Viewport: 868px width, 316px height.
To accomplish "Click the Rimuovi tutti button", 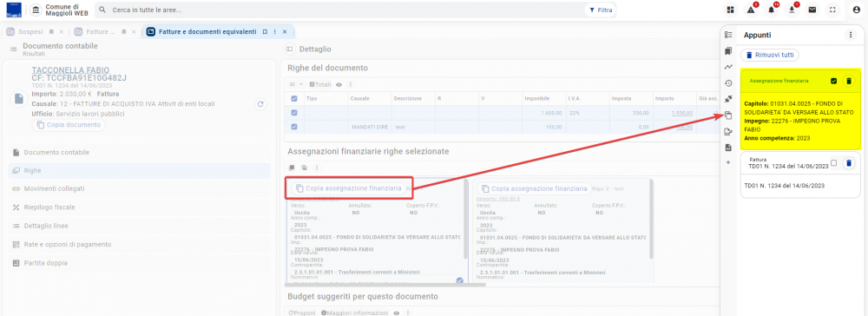I will tap(769, 56).
